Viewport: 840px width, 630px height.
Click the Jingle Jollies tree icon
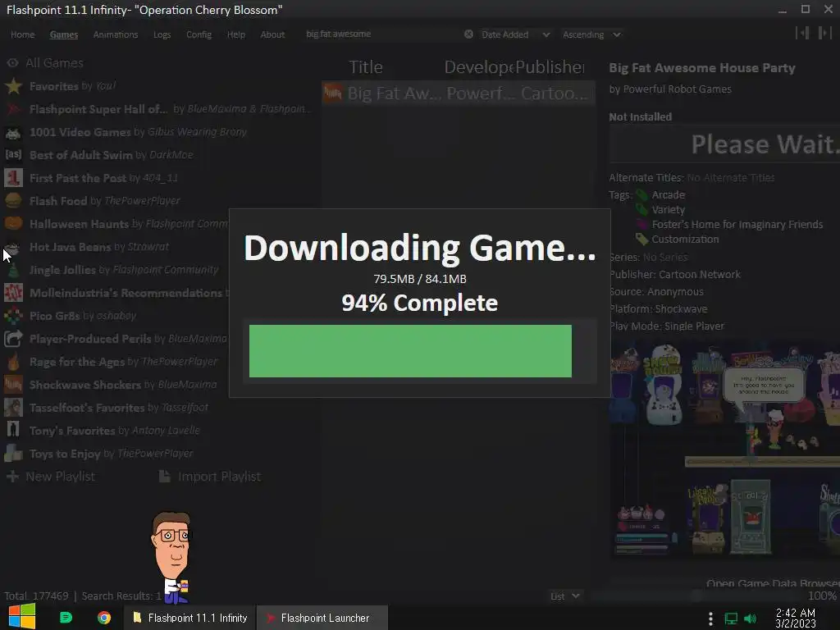(x=13, y=270)
